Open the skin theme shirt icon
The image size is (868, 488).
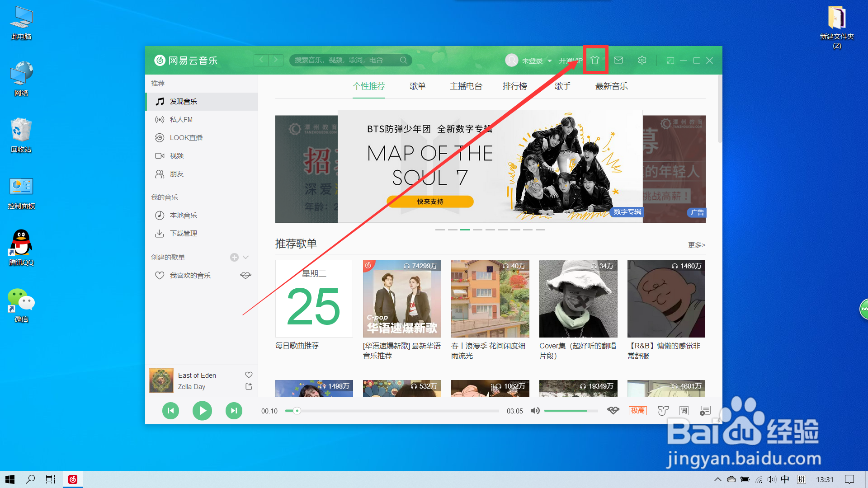point(595,60)
